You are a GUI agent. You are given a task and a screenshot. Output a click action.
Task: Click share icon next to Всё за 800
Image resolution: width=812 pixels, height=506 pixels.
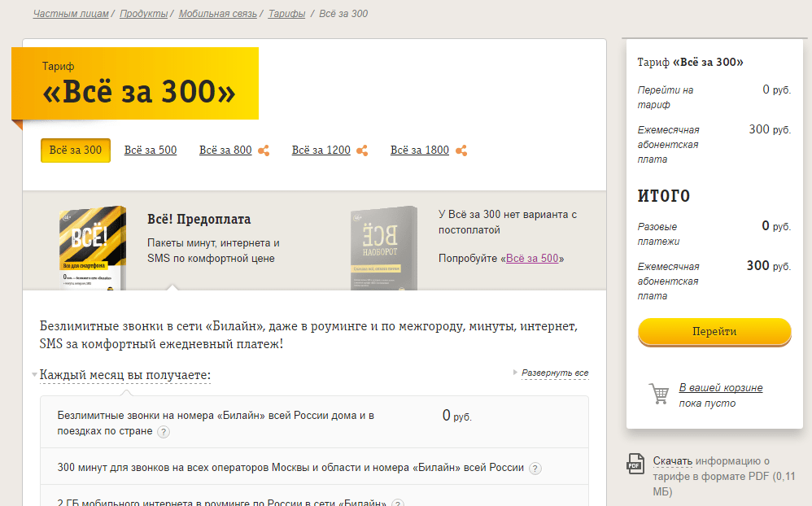(x=264, y=150)
